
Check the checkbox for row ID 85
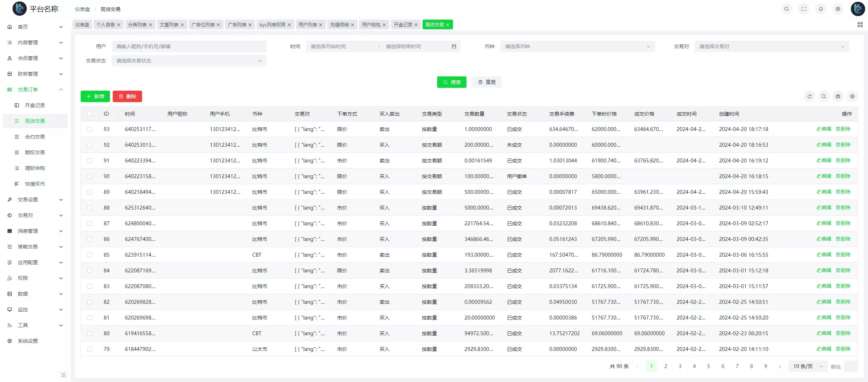click(x=90, y=255)
